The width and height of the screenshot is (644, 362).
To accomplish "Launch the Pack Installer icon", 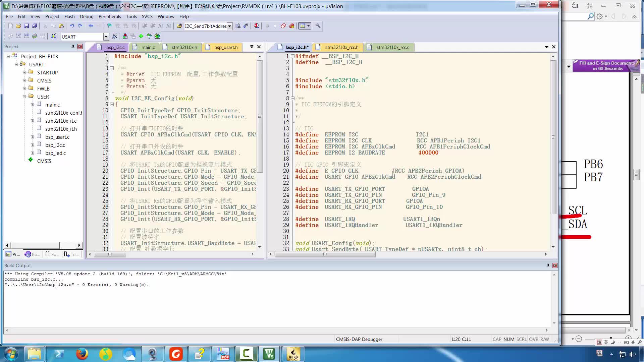I will pos(157,36).
